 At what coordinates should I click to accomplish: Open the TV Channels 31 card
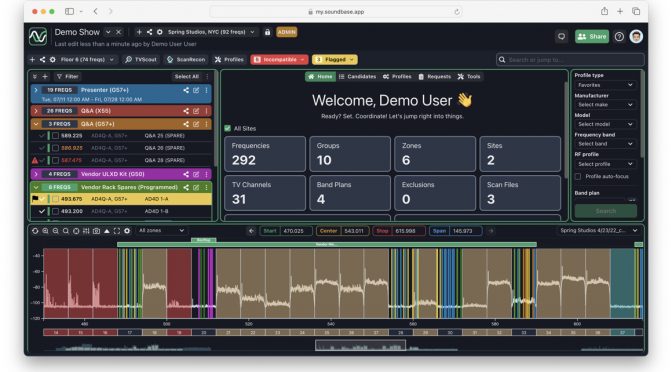pos(265,193)
